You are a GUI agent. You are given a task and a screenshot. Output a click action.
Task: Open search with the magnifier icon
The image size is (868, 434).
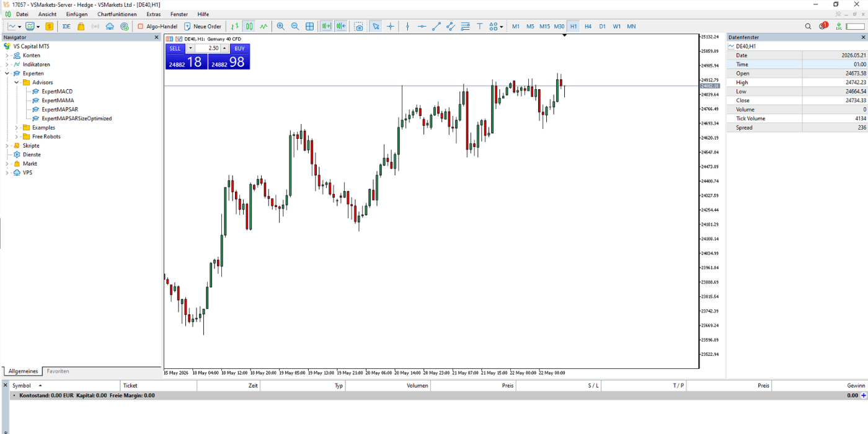pos(808,27)
